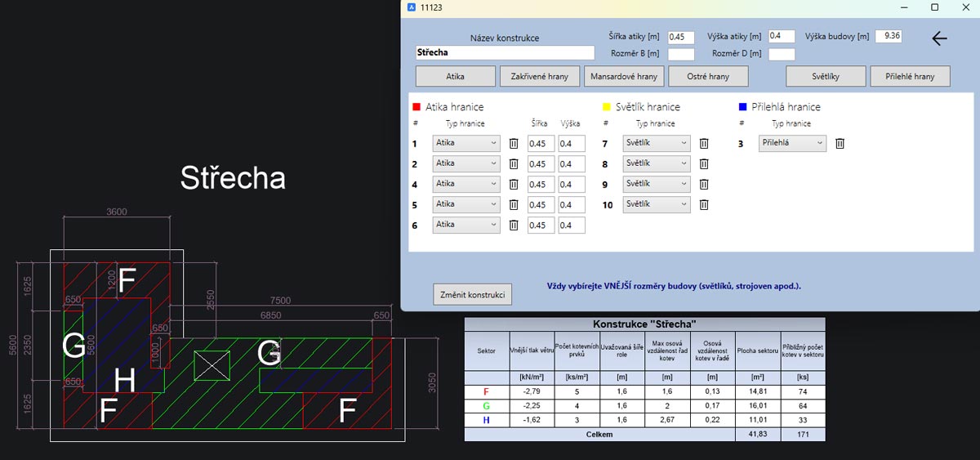Delete Atika boundary row 4
The width and height of the screenshot is (980, 460).
click(x=514, y=185)
